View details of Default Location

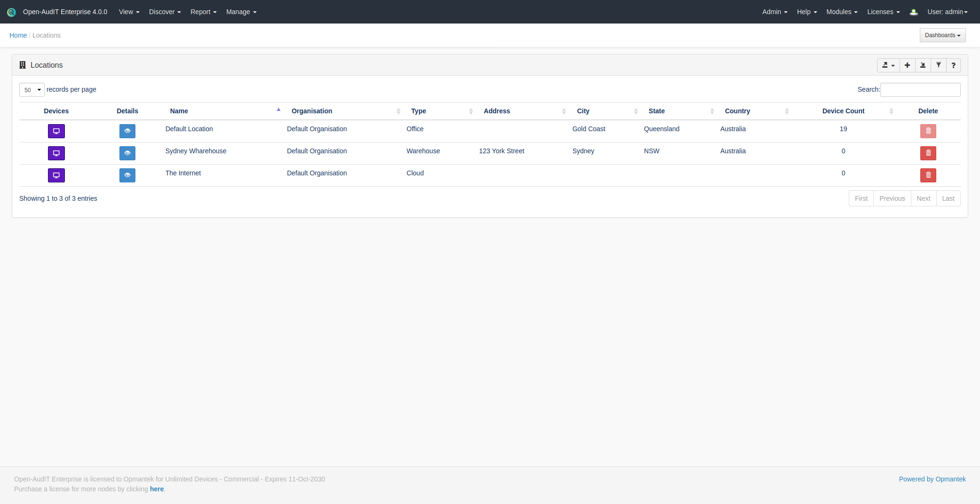tap(127, 131)
